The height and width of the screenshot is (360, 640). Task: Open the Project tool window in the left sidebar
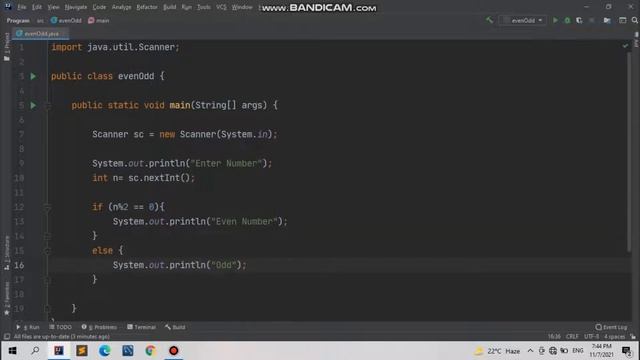(7, 47)
